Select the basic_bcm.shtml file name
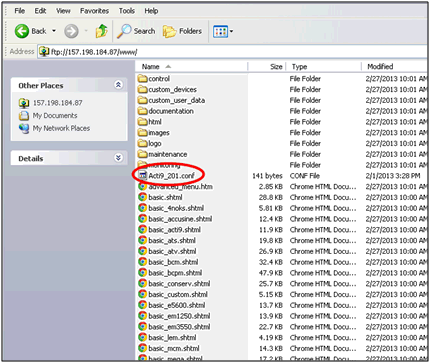Image resolution: width=431 pixels, height=363 pixels. (173, 262)
